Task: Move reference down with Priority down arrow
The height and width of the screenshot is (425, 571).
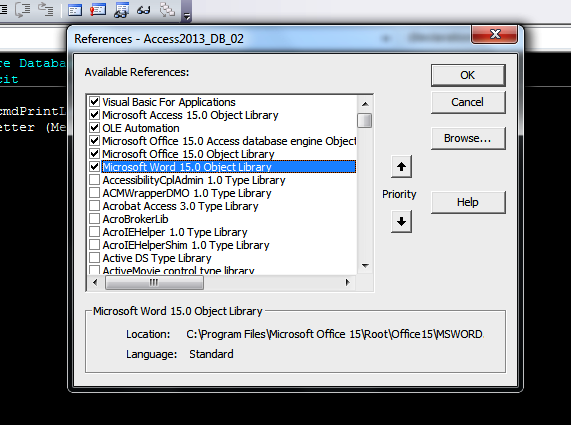Action: pyautogui.click(x=401, y=221)
